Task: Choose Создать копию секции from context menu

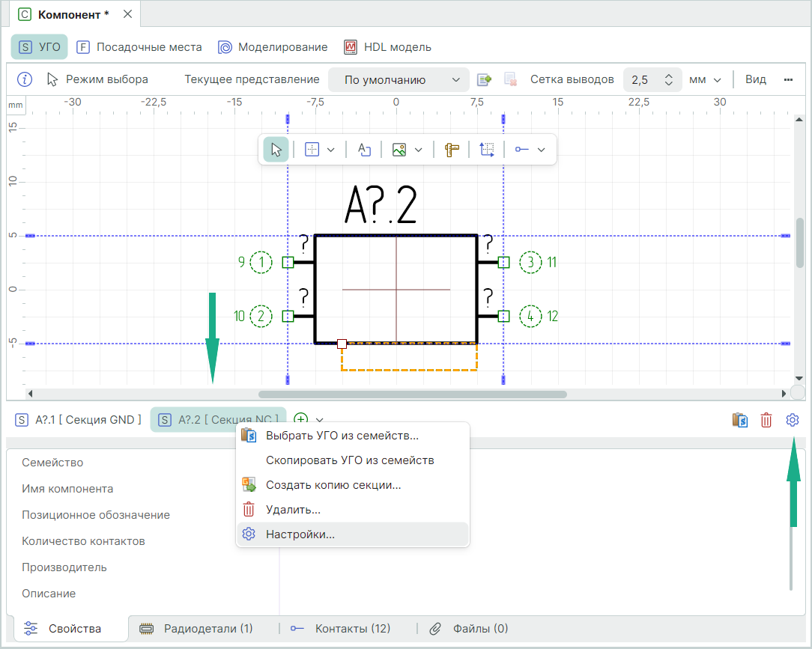Action: coord(333,485)
